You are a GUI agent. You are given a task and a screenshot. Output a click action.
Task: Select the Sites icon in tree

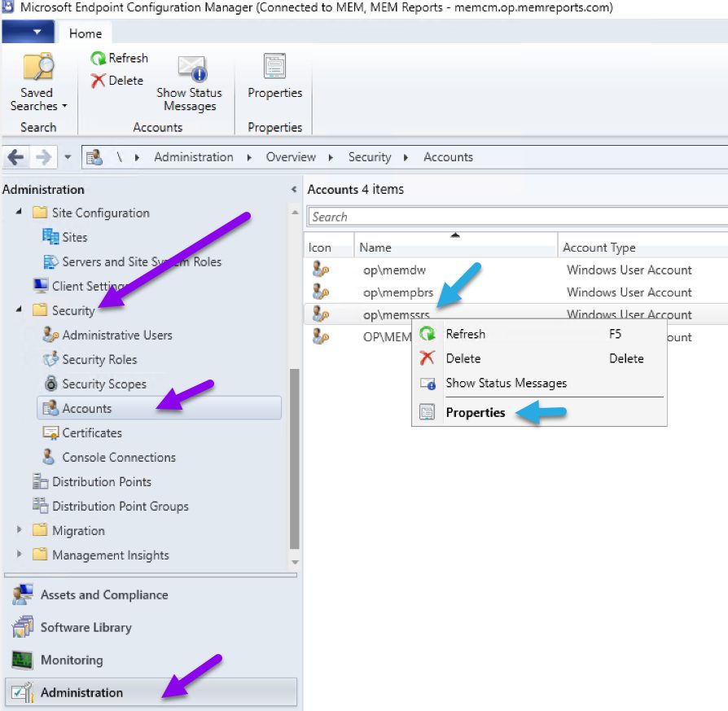click(50, 237)
